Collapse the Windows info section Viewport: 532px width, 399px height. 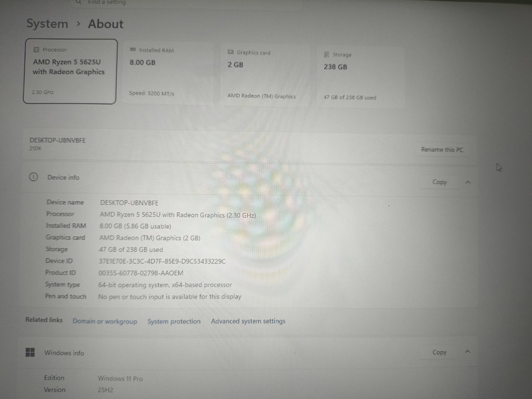tap(467, 351)
